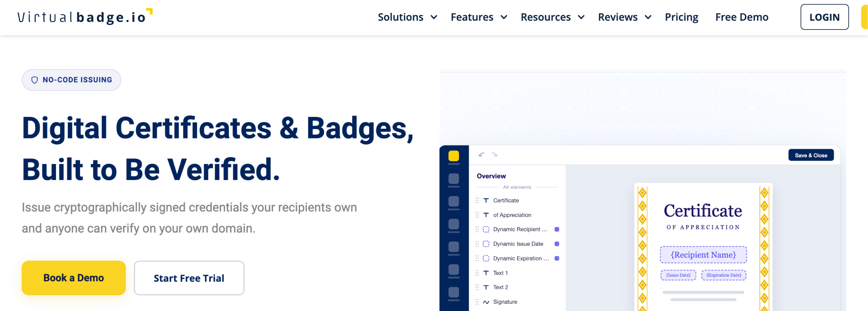Screen dimensions: 868x311
Task: Select the yellow icon in the editor sidebar
Action: [x=453, y=156]
